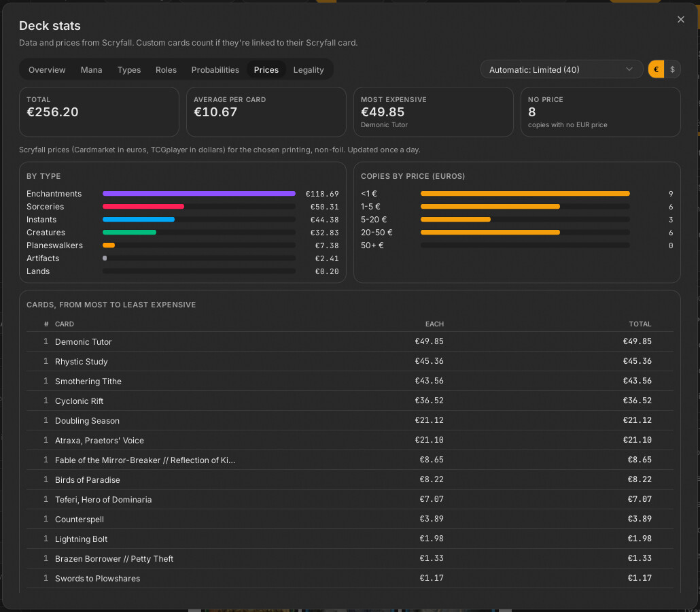700x612 pixels.
Task: Click the €45.36 each price
Action: [429, 361]
